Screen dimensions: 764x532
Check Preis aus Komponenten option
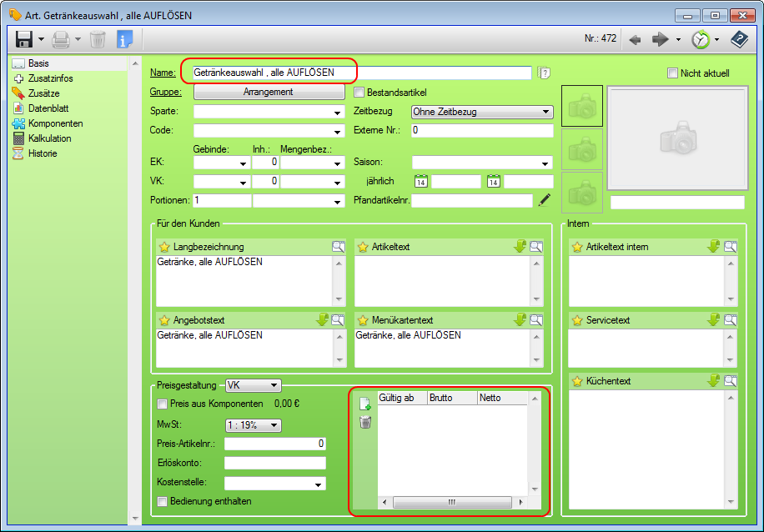pyautogui.click(x=163, y=404)
